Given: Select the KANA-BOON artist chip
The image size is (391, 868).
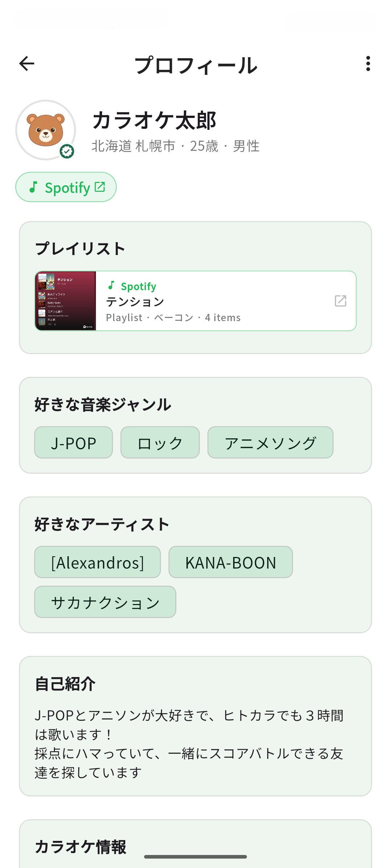Looking at the screenshot, I should point(230,562).
